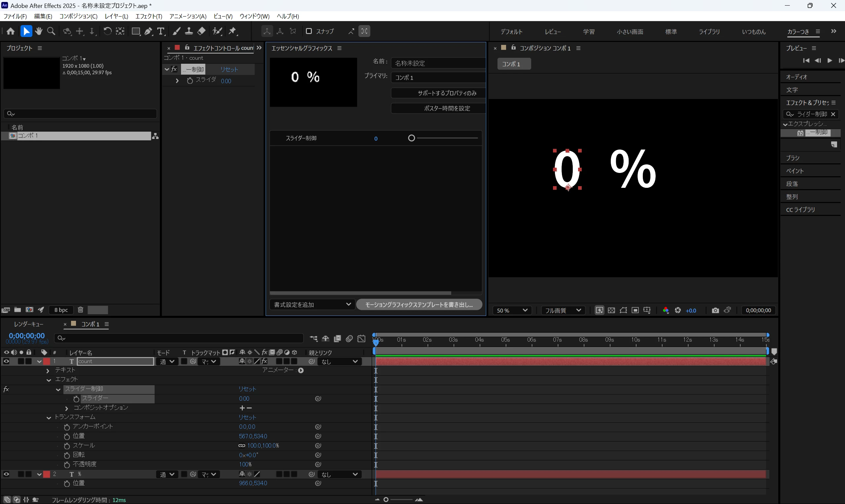Open the フル画質 resolution dropdown
845x504 pixels.
[x=563, y=310]
